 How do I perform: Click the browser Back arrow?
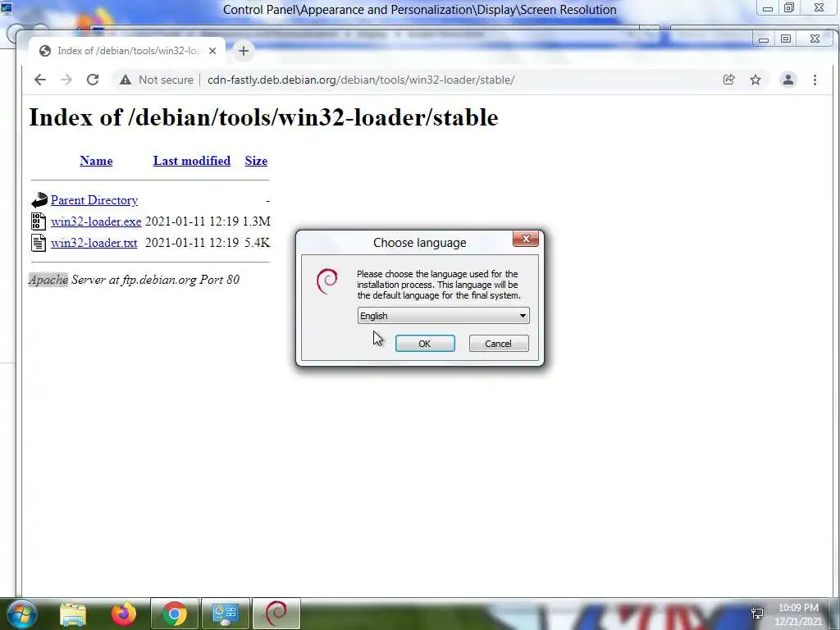[x=40, y=80]
